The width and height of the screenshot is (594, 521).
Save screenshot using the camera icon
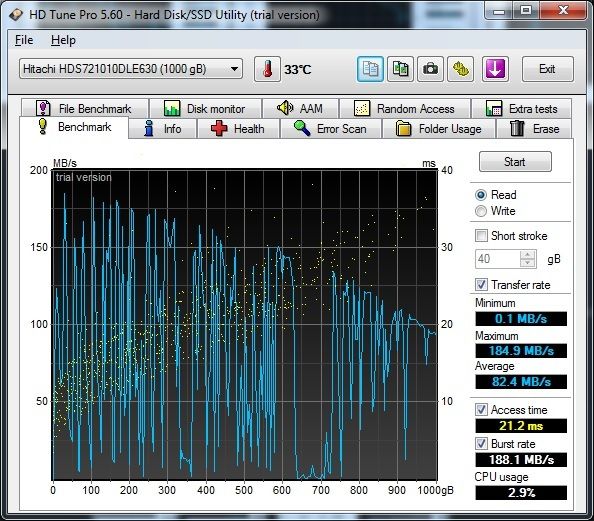coord(430,69)
